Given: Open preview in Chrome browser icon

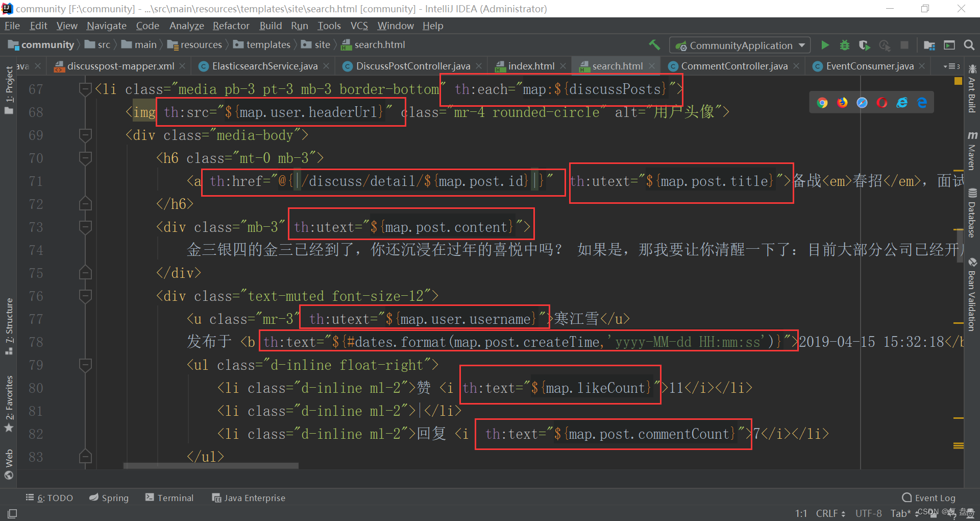Looking at the screenshot, I should point(822,103).
